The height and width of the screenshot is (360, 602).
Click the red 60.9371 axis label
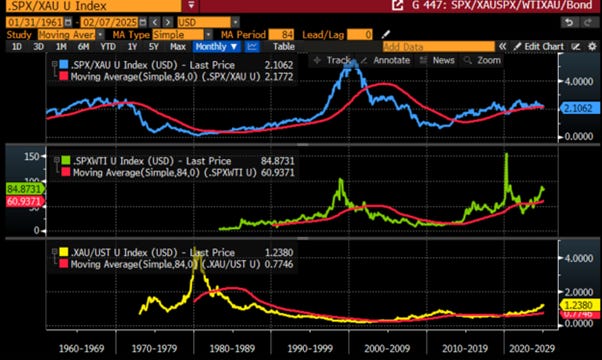click(24, 201)
